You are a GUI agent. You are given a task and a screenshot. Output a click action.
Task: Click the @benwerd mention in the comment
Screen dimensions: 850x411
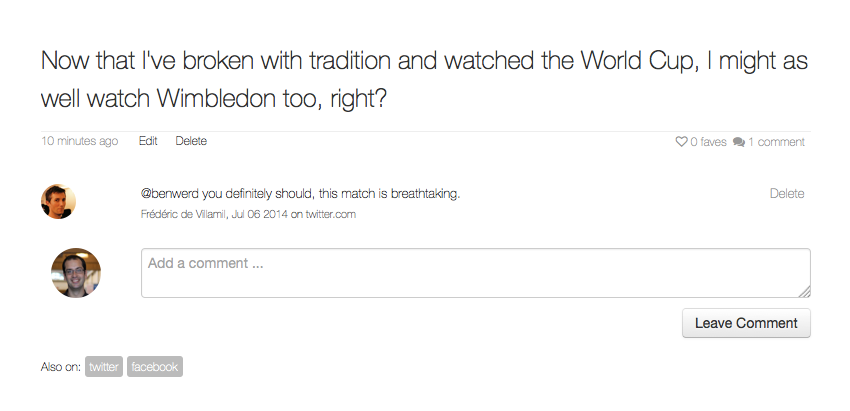(170, 194)
